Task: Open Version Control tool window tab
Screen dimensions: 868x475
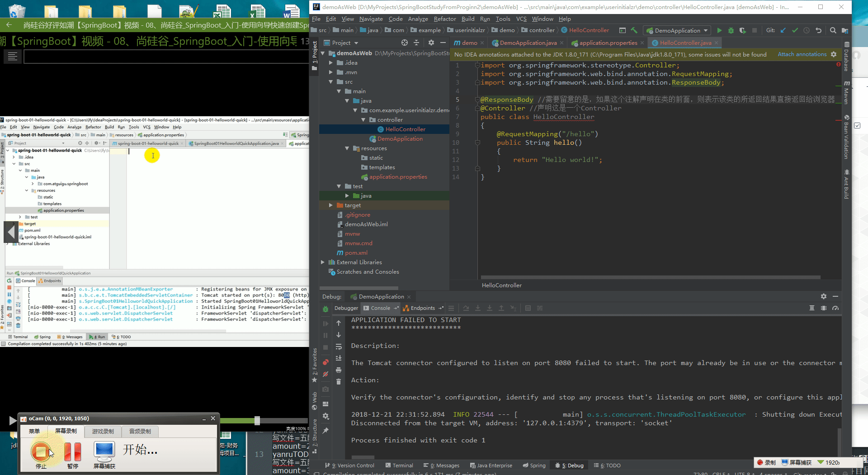Action: tap(350, 465)
